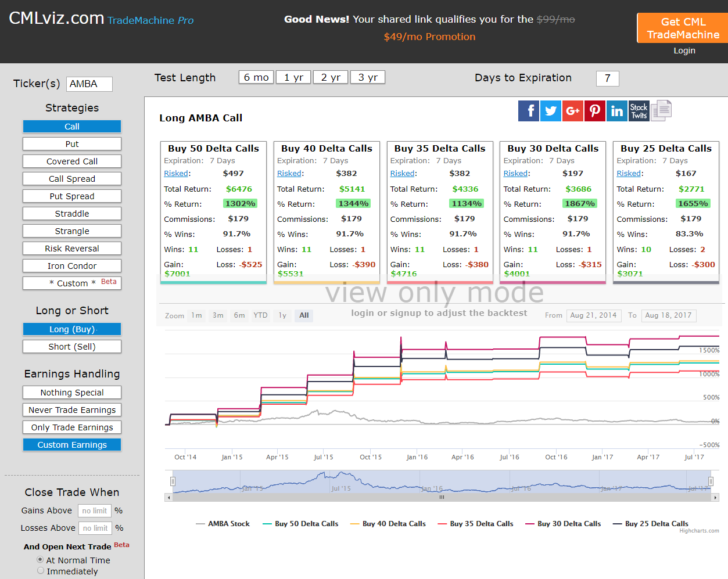
Task: Set test length to 3 yr
Action: [368, 77]
